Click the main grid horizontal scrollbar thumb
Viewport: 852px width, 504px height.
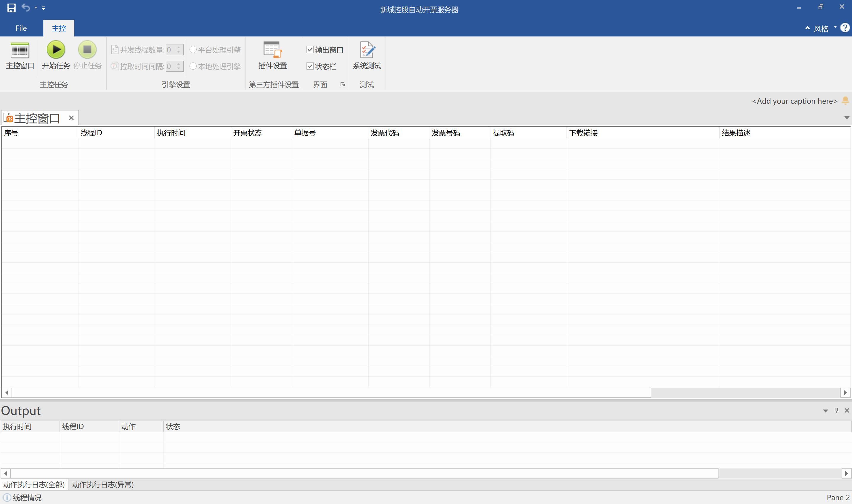point(331,393)
